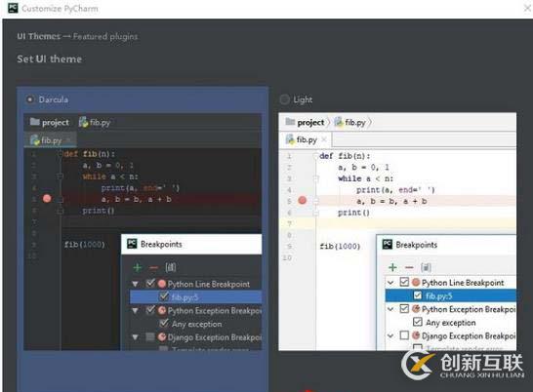Click the red breakpoint dot in Light preview

(x=303, y=201)
